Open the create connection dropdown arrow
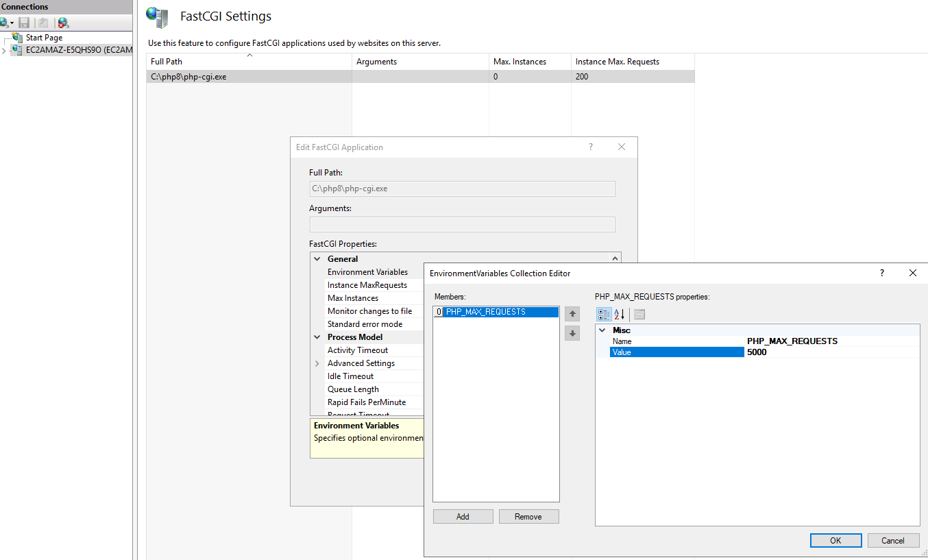This screenshot has height=560, width=928. click(x=12, y=23)
